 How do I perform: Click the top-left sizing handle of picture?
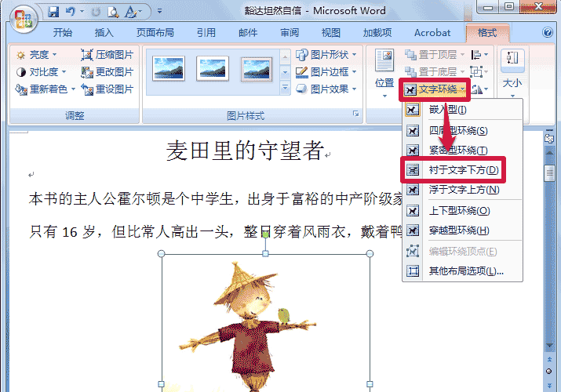(x=161, y=253)
